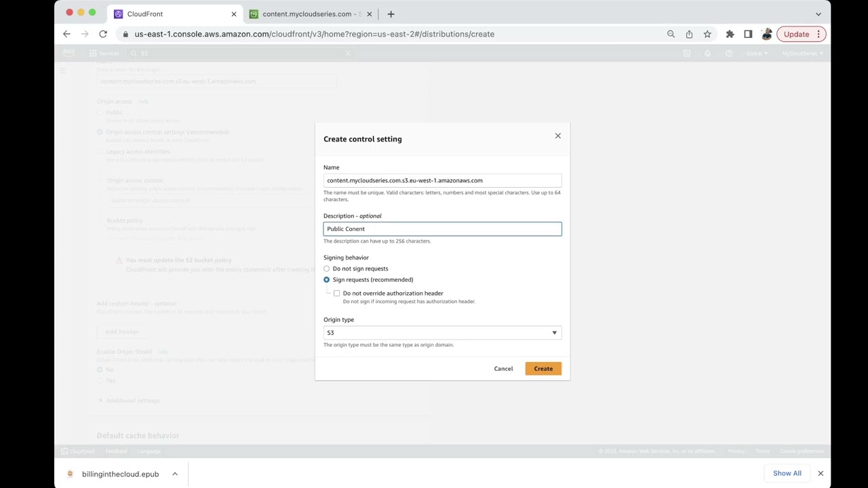
Task: Click the orange Create button
Action: pyautogui.click(x=543, y=369)
